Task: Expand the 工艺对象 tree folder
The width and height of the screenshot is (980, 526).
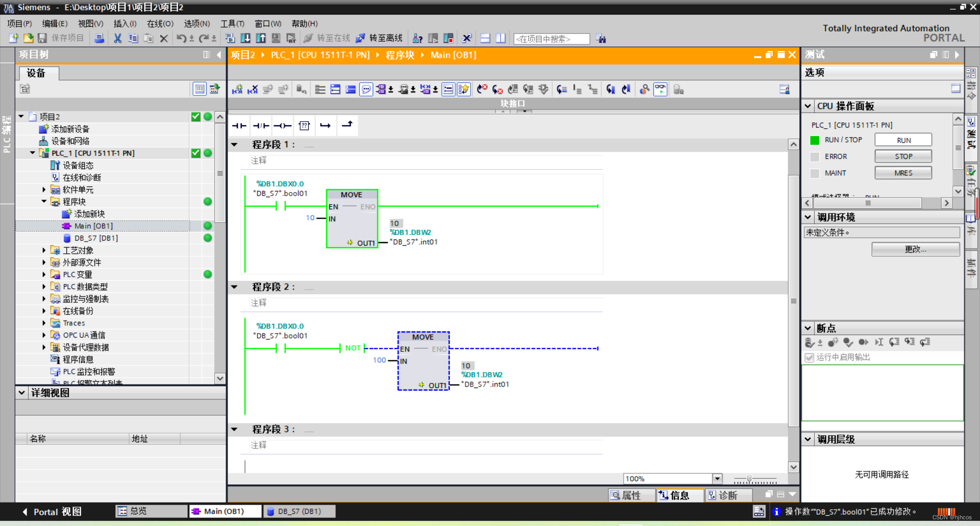Action: click(44, 250)
